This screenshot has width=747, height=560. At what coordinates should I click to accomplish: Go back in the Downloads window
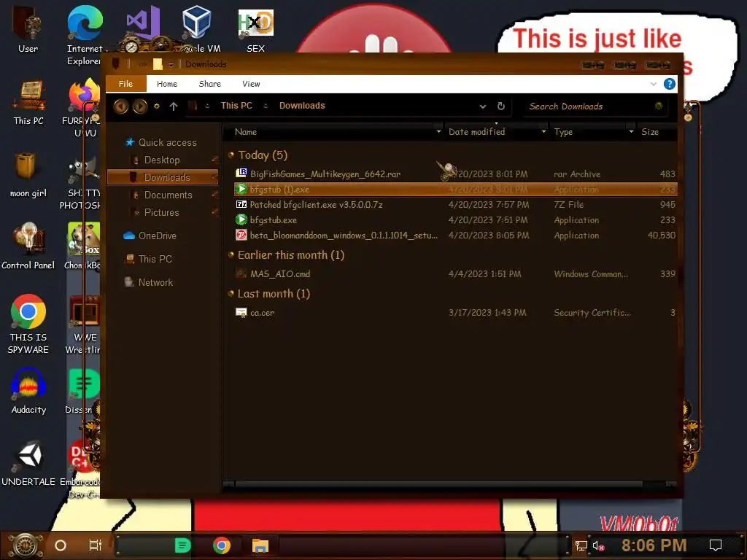click(x=121, y=106)
